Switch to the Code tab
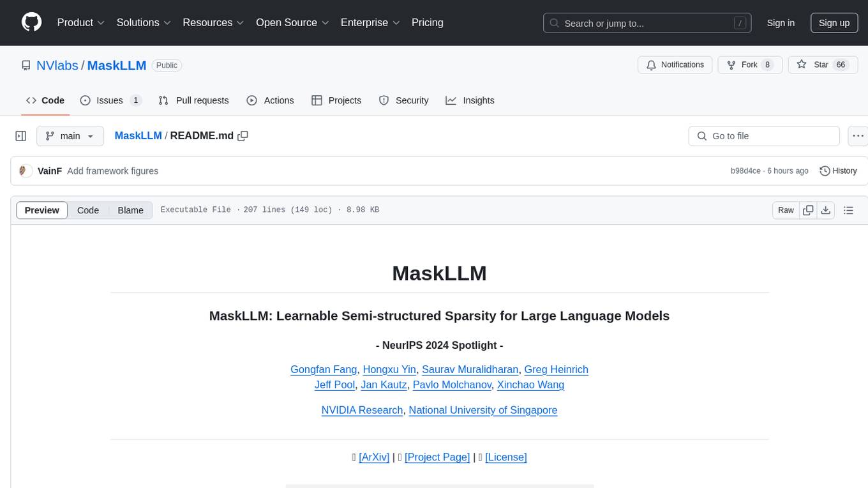Image resolution: width=868 pixels, height=488 pixels. point(45,100)
